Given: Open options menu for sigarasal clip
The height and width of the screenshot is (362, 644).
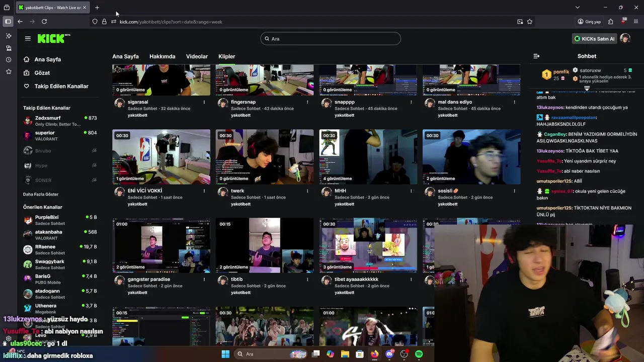Looking at the screenshot, I should tap(204, 102).
